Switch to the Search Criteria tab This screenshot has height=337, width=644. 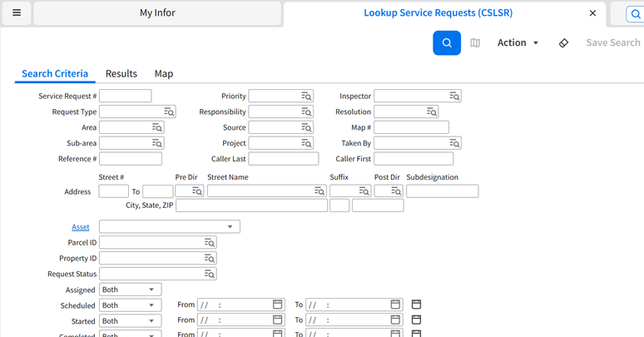55,74
